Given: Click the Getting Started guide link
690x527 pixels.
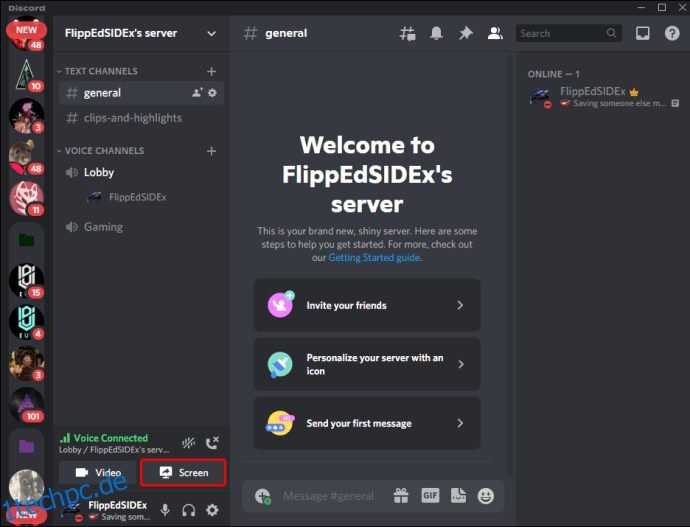Looking at the screenshot, I should pos(374,258).
